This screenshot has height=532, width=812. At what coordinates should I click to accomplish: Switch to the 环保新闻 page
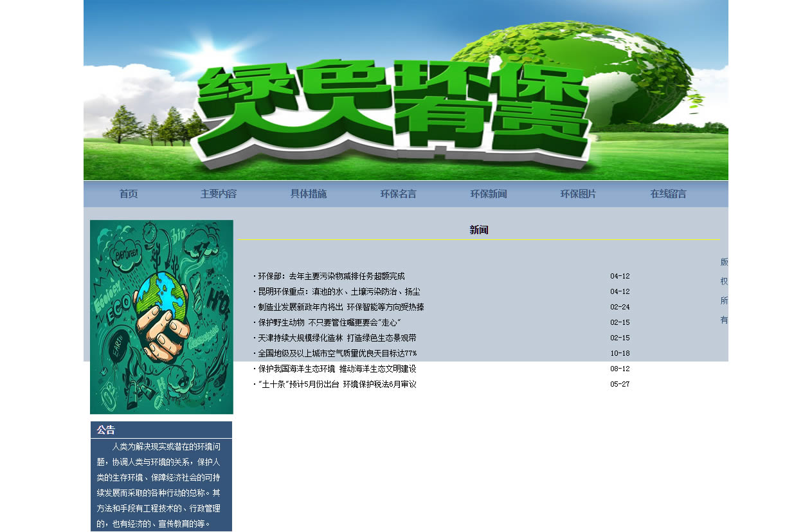tap(489, 194)
